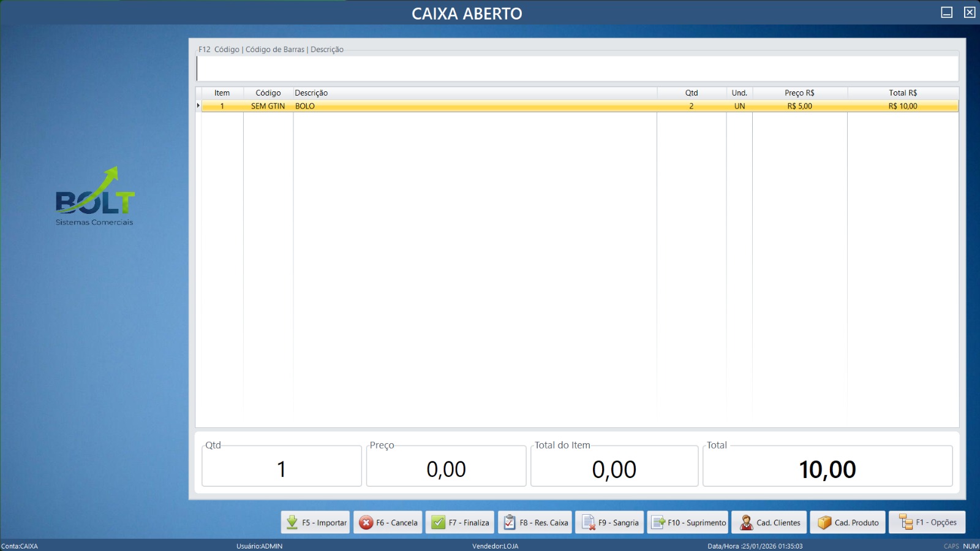
Task: Click the Data/Hora status bar entry
Action: click(x=755, y=546)
